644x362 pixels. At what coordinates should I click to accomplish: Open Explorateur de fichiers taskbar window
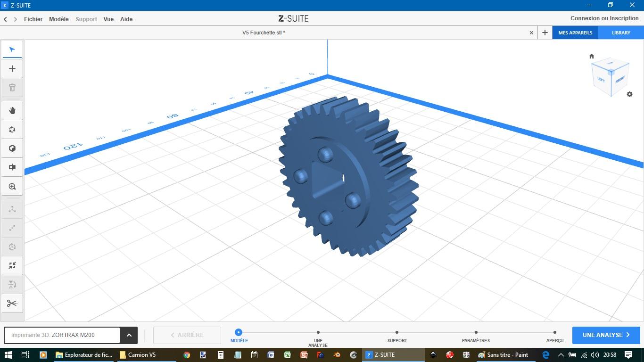(84, 355)
